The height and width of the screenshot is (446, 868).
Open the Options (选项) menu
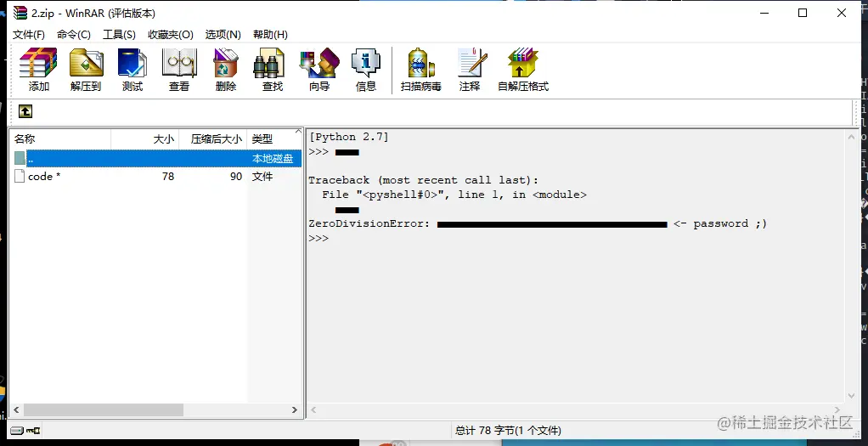click(223, 34)
